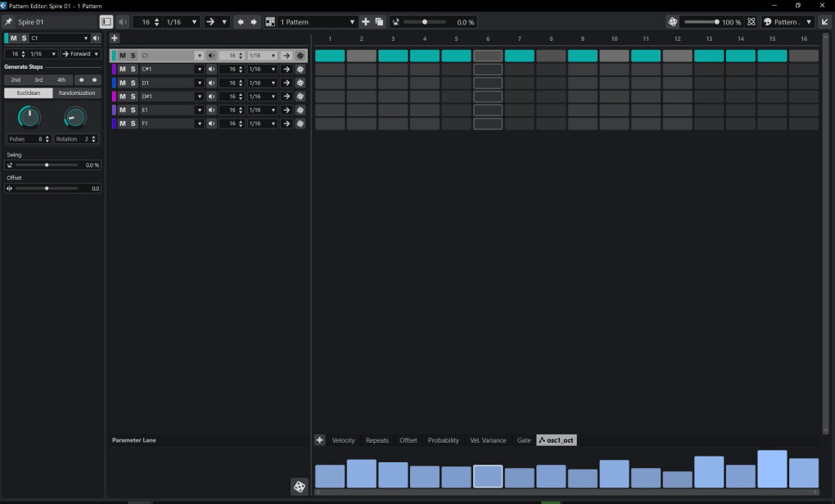835x504 pixels.
Task: Click the step 15 osc1_oct parameter bar
Action: tap(772, 469)
